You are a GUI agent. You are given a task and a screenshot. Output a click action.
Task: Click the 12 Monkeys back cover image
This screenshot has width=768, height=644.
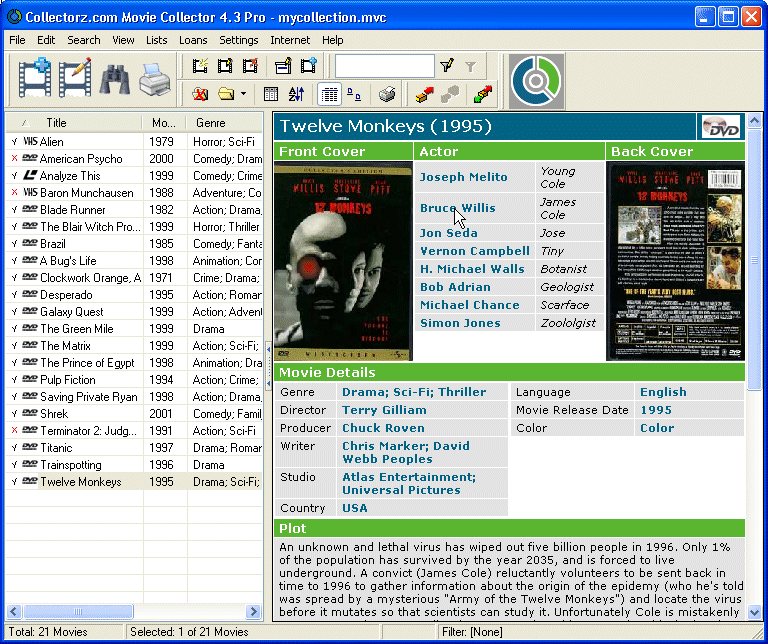coord(675,262)
